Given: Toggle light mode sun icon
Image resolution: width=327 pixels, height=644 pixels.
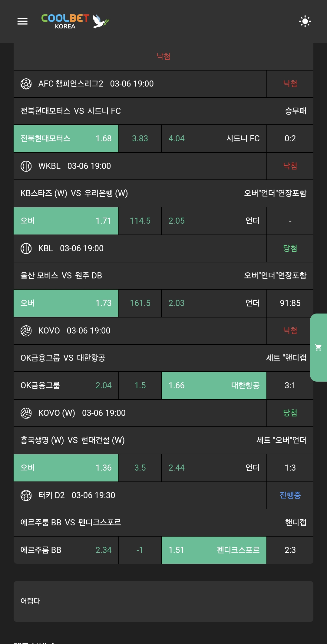Looking at the screenshot, I should (305, 21).
